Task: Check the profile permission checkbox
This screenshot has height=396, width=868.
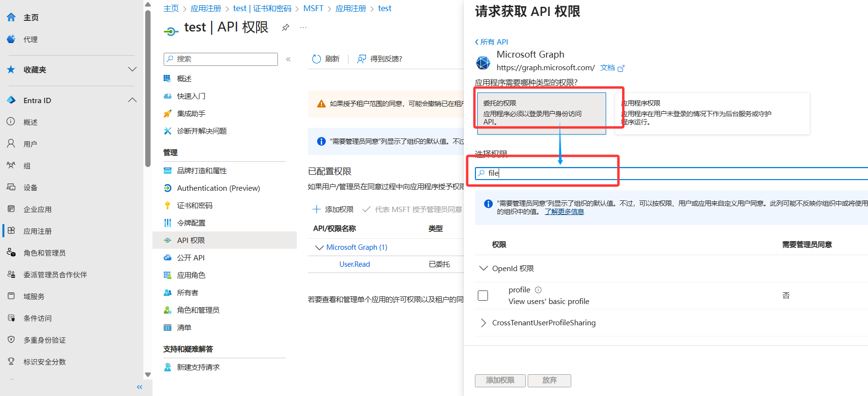Action: point(483,295)
